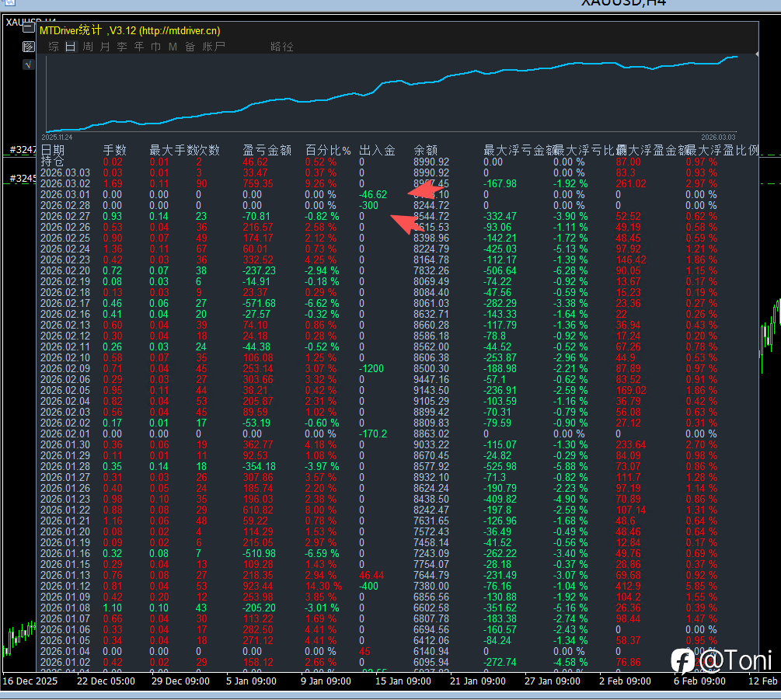
Task: Open the 年 (yearly) statistics tab
Action: 139,47
